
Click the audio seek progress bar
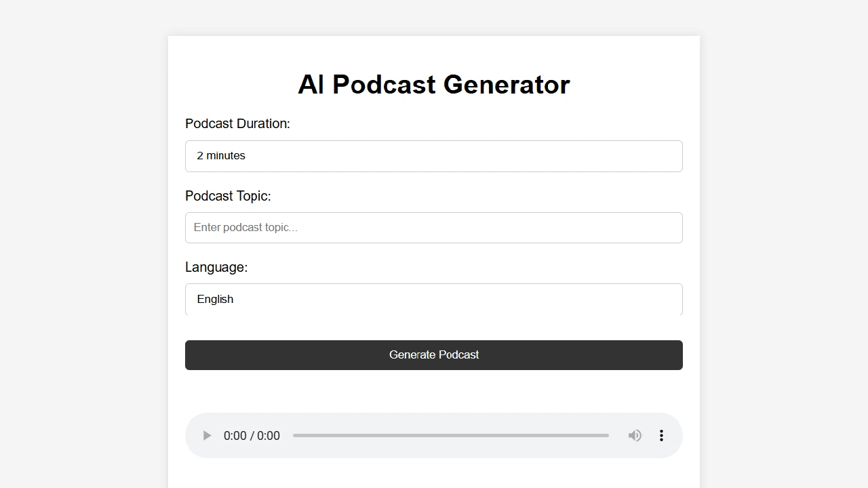[451, 436]
